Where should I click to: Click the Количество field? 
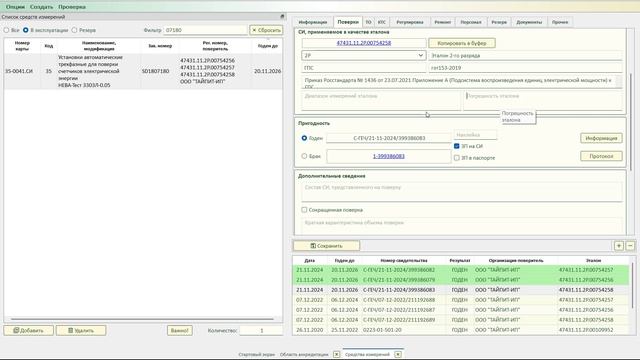(x=261, y=330)
